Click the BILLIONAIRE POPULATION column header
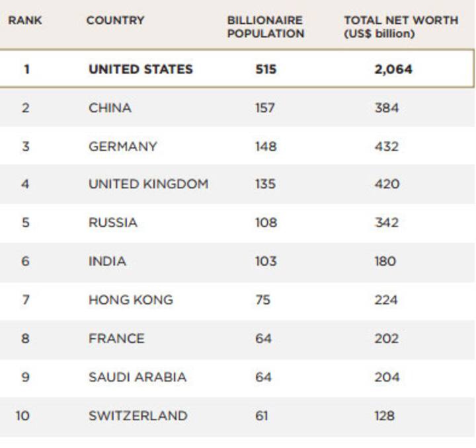Screen dimensions: 476x448 tap(265, 27)
